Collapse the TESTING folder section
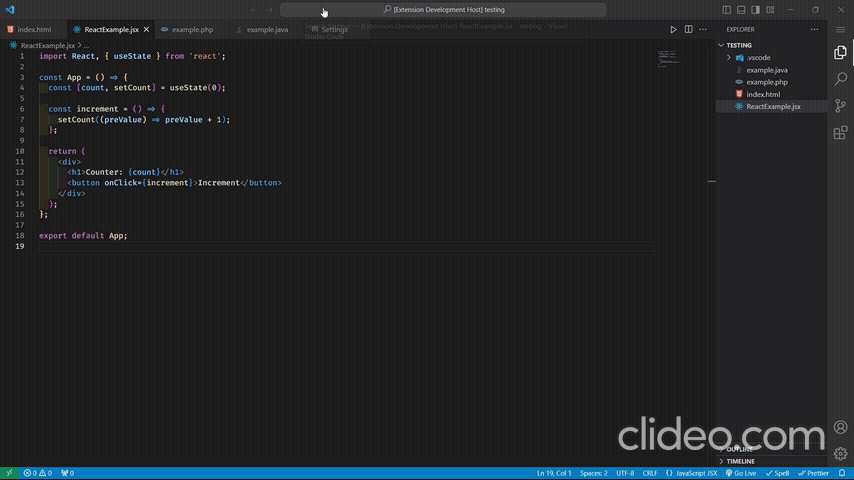The height and width of the screenshot is (480, 854). (x=771, y=45)
